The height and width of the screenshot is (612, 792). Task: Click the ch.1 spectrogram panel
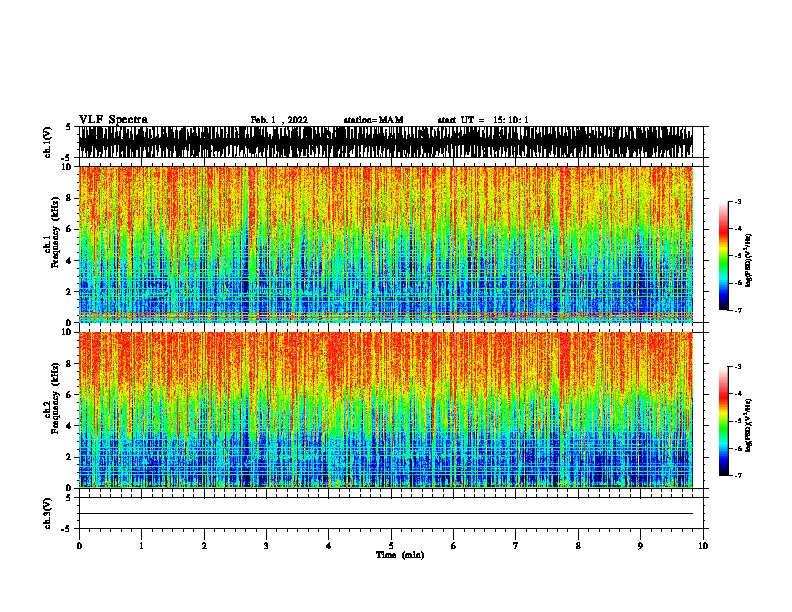click(385, 244)
